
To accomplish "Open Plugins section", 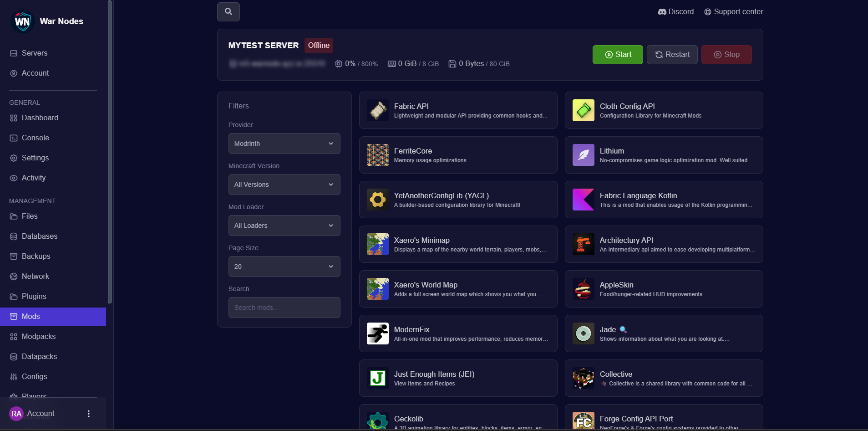I will 53,297.
